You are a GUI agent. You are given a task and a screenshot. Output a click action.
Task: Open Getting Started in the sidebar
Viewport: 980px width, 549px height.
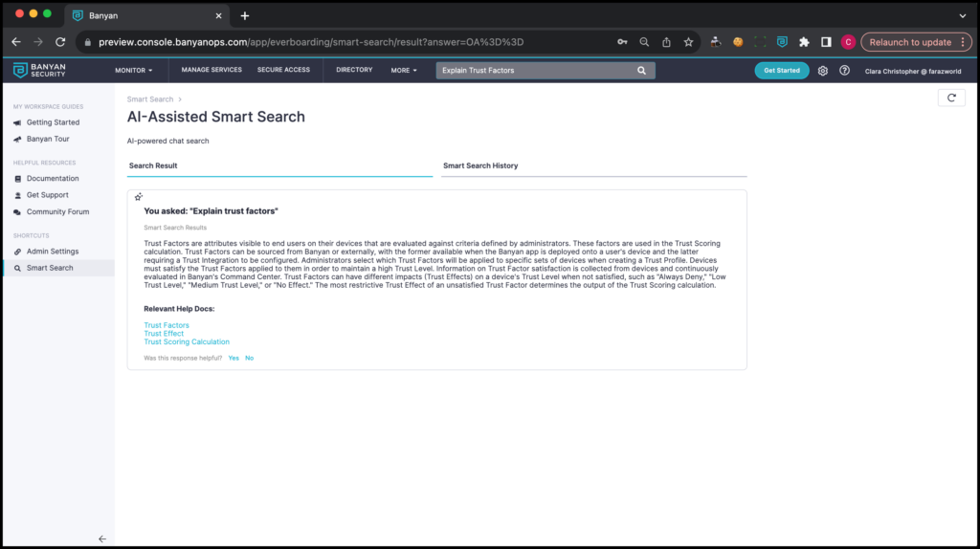[53, 122]
